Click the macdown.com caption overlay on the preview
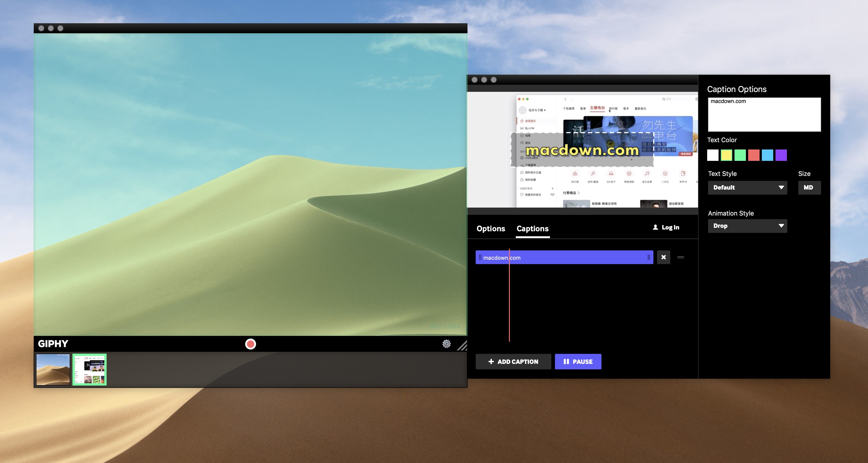Image resolution: width=868 pixels, height=463 pixels. pos(582,150)
